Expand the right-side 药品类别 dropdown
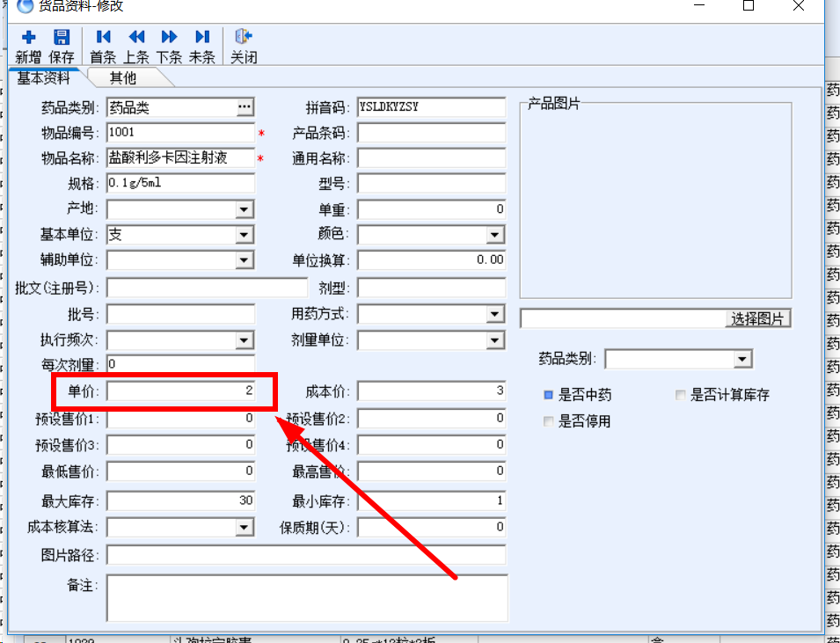This screenshot has height=643, width=840. [x=742, y=359]
